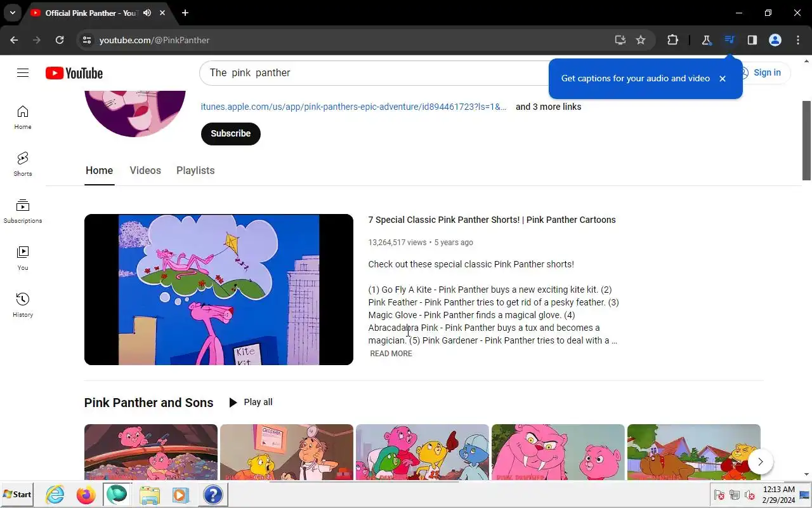Open the media control icon in toolbar
The height and width of the screenshot is (508, 812).
point(730,40)
